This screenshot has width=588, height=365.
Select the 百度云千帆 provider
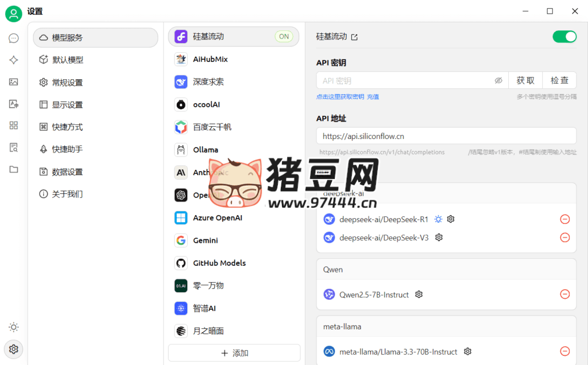point(234,127)
